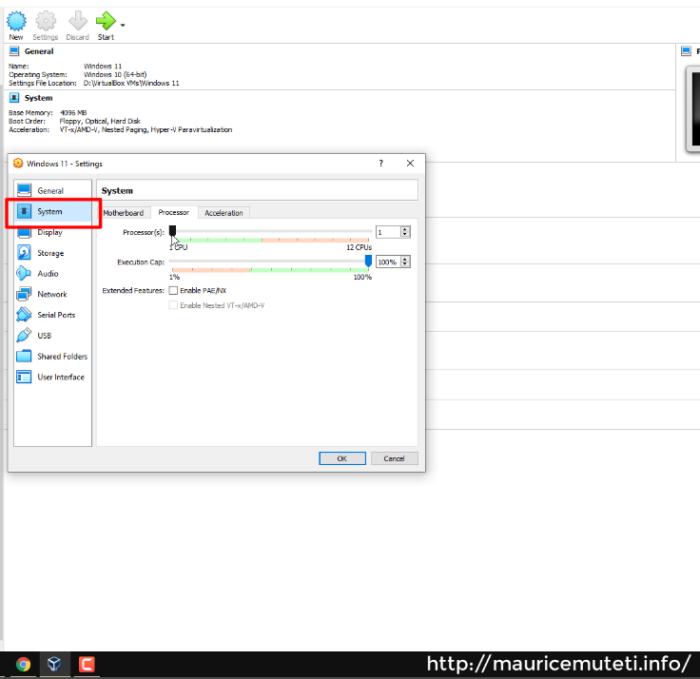Confirm settings with the OK button
Image resolution: width=700 pixels, height=679 pixels.
click(342, 458)
